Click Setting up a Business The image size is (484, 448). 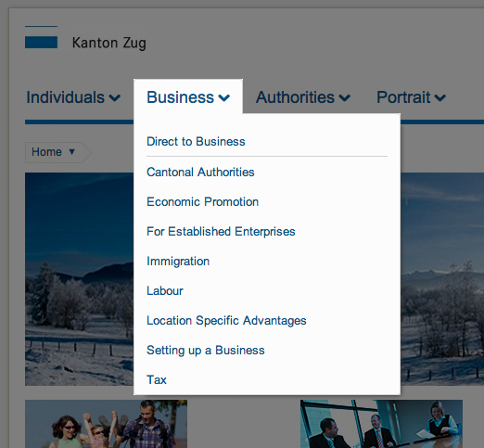(x=206, y=351)
